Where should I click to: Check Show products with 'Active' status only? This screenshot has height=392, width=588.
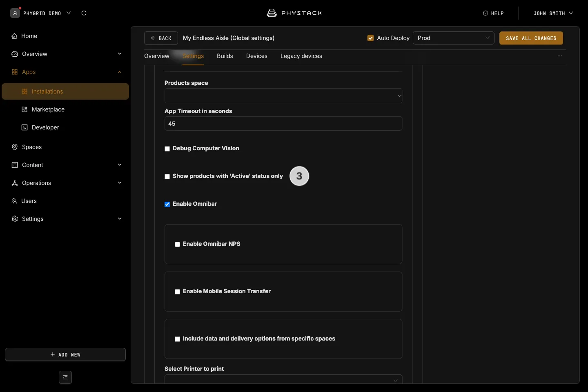[167, 176]
